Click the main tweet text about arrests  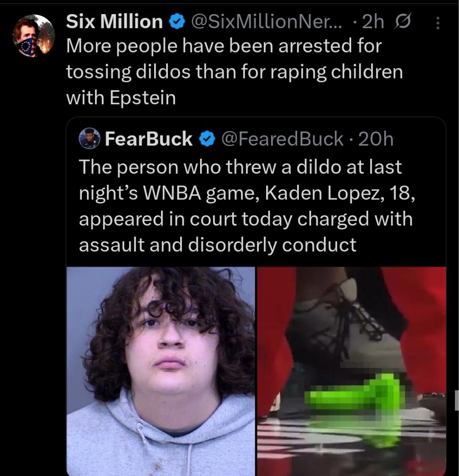click(234, 71)
